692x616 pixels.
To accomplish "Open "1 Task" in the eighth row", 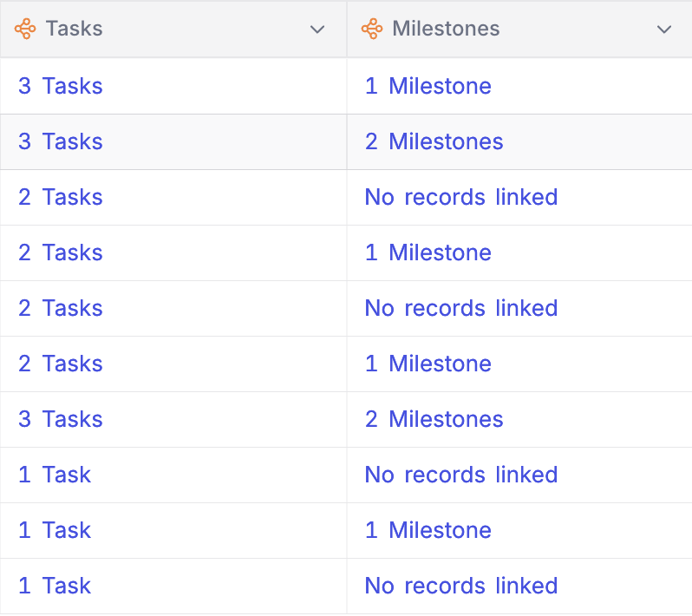I will tap(55, 475).
